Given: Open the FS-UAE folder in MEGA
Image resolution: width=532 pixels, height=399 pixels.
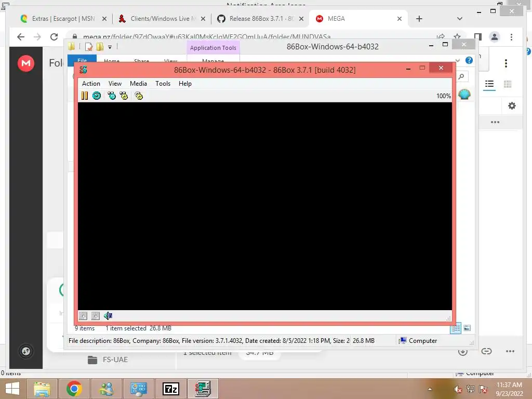Looking at the screenshot, I should (108, 360).
